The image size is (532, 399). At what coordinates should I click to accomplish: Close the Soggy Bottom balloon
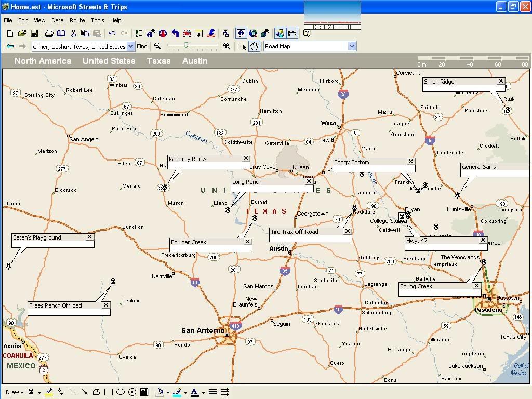pyautogui.click(x=411, y=162)
